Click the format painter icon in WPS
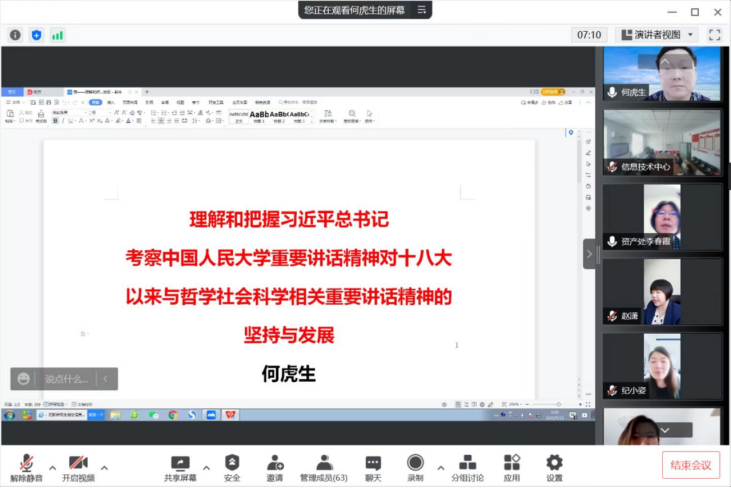Screen dimensions: 731x488 click(x=41, y=116)
